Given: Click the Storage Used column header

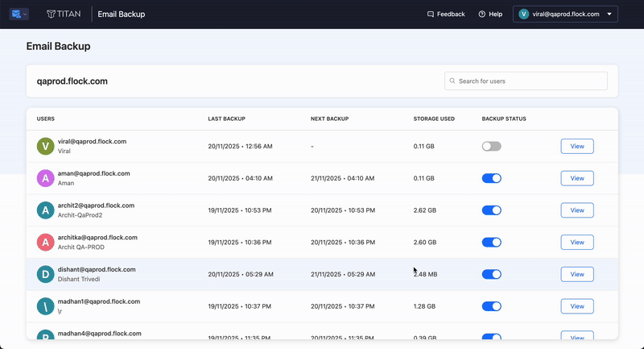Looking at the screenshot, I should pos(434,119).
